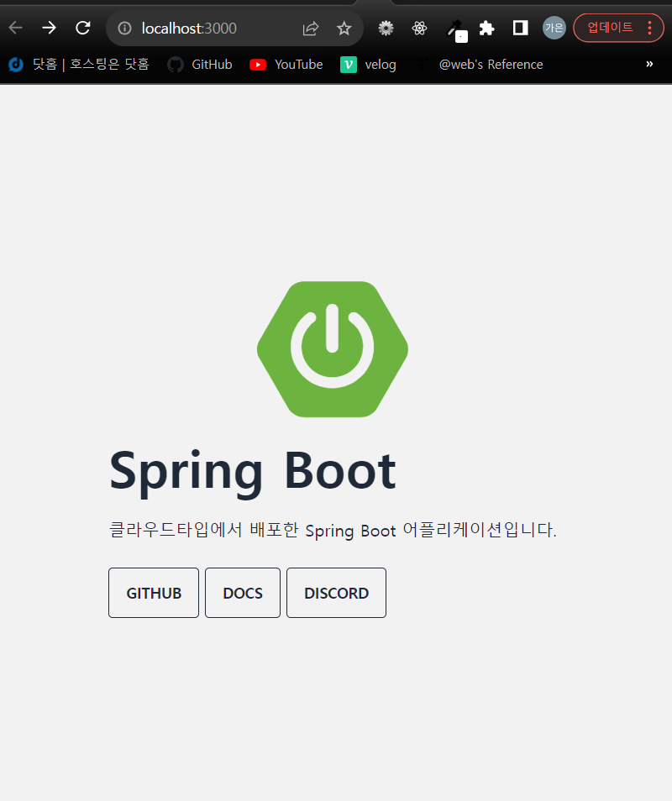This screenshot has height=801, width=672.
Task: Click the DISCORD button
Action: 336,593
